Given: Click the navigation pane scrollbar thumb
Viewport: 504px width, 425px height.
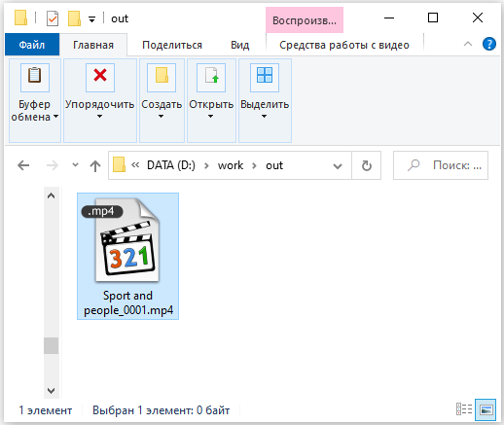Looking at the screenshot, I should point(51,345).
